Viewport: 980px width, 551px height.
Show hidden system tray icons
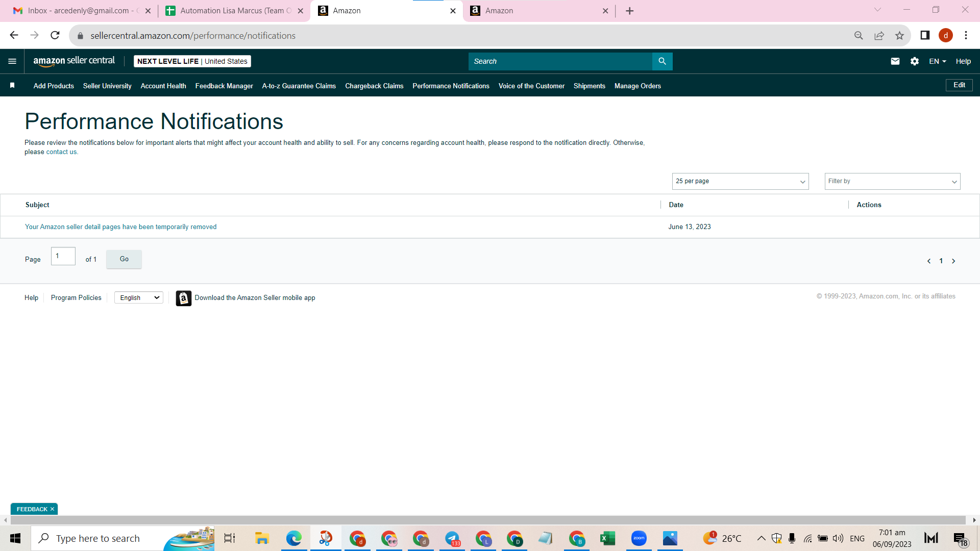click(x=761, y=538)
